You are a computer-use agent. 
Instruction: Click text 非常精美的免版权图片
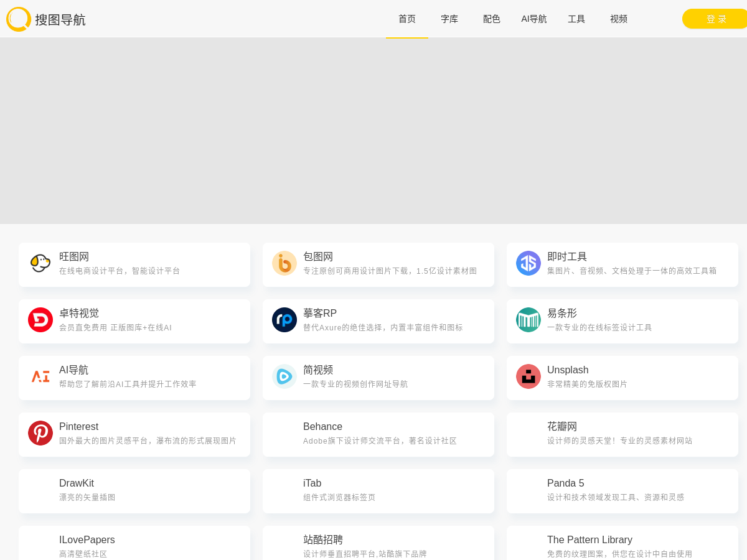[x=587, y=385]
